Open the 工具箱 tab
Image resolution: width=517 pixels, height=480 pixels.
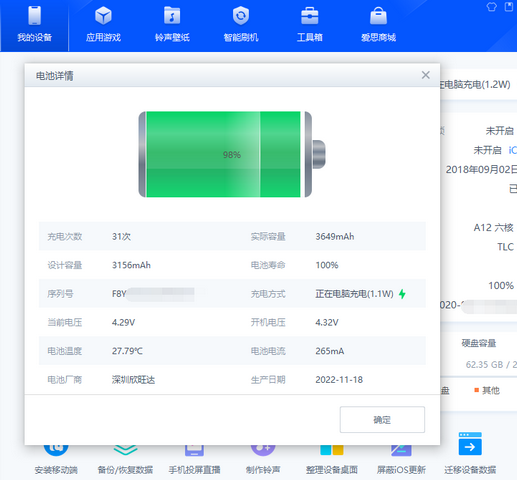click(x=310, y=26)
